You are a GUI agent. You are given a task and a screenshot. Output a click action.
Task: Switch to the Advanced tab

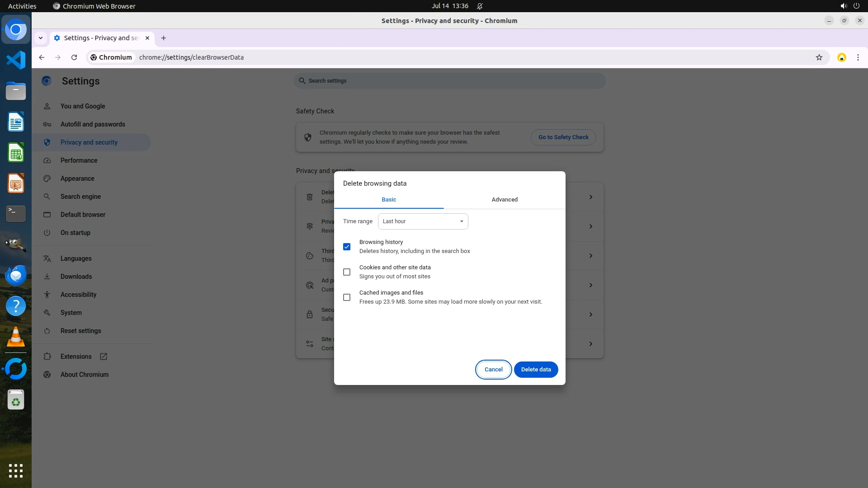click(x=505, y=200)
